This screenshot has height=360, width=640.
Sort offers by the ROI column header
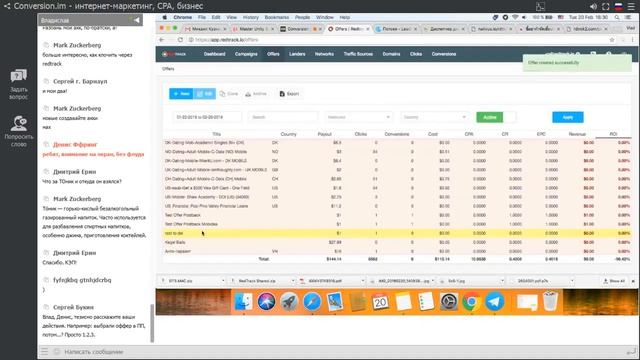click(x=613, y=134)
